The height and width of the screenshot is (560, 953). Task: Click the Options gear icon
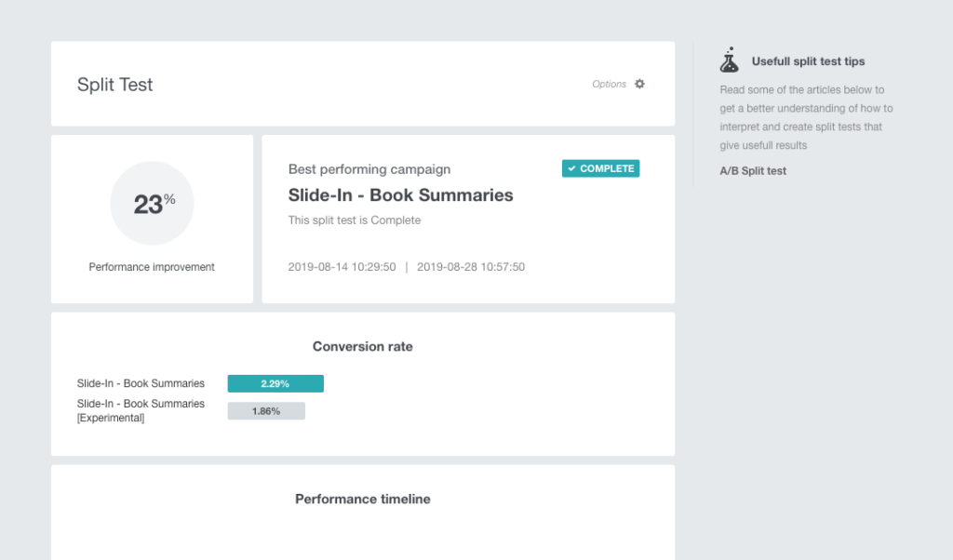[x=639, y=84]
